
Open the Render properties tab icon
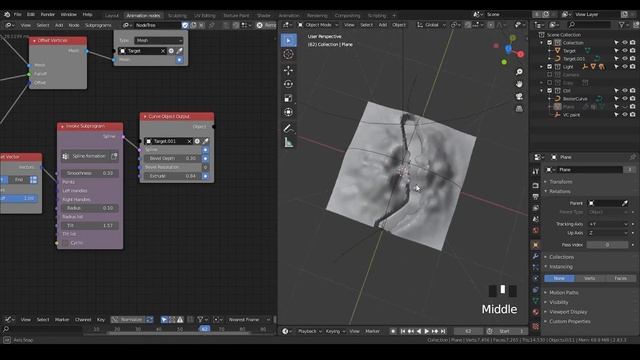pyautogui.click(x=536, y=186)
